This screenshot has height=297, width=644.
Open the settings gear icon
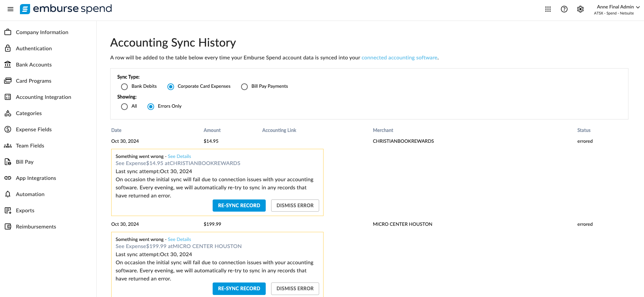pyautogui.click(x=580, y=9)
